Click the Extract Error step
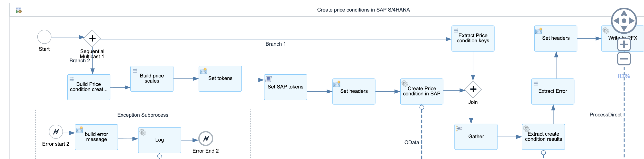This screenshot has height=159, width=644. [553, 92]
